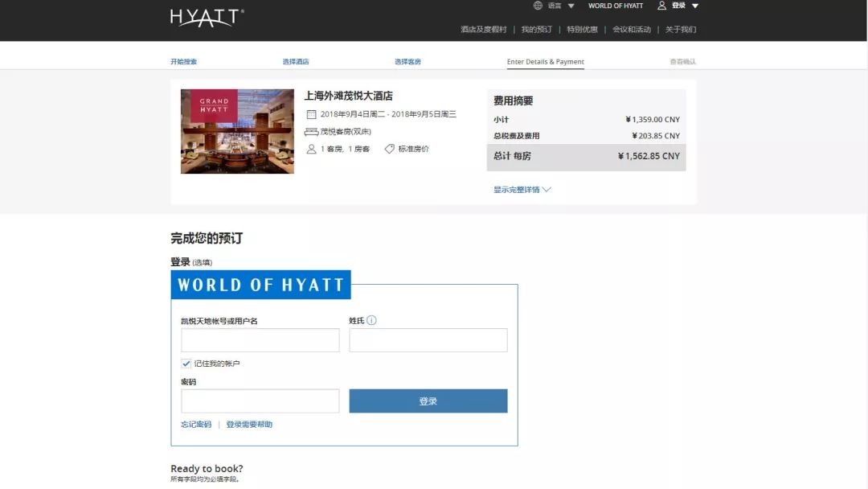Open 酒店及度假村 menu item

click(x=483, y=30)
